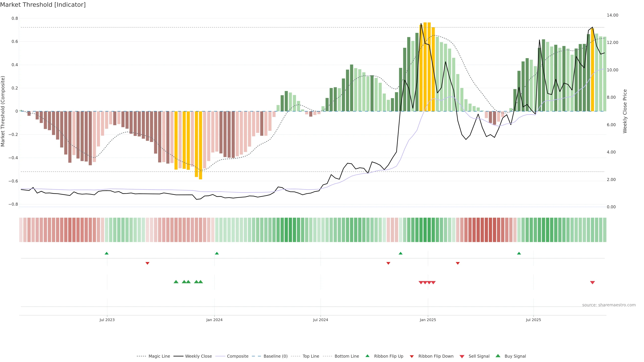Toggle Weekly Close series in legend
The image size is (644, 362).
pyautogui.click(x=198, y=356)
